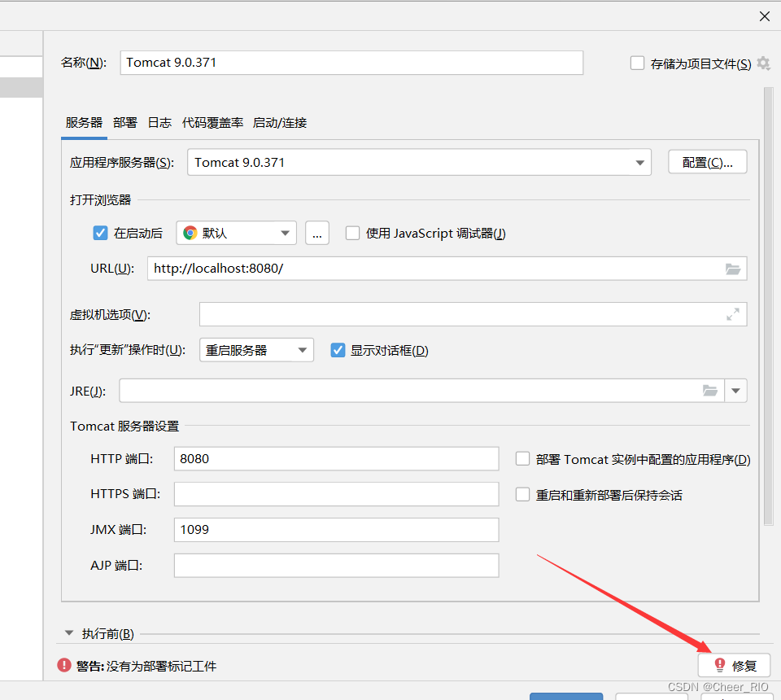
Task: Enable 使用 JavaScript 调试器 checkbox
Action: point(352,233)
